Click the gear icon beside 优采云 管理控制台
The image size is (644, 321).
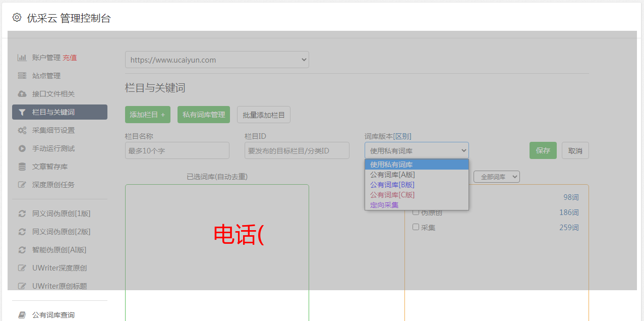(17, 18)
